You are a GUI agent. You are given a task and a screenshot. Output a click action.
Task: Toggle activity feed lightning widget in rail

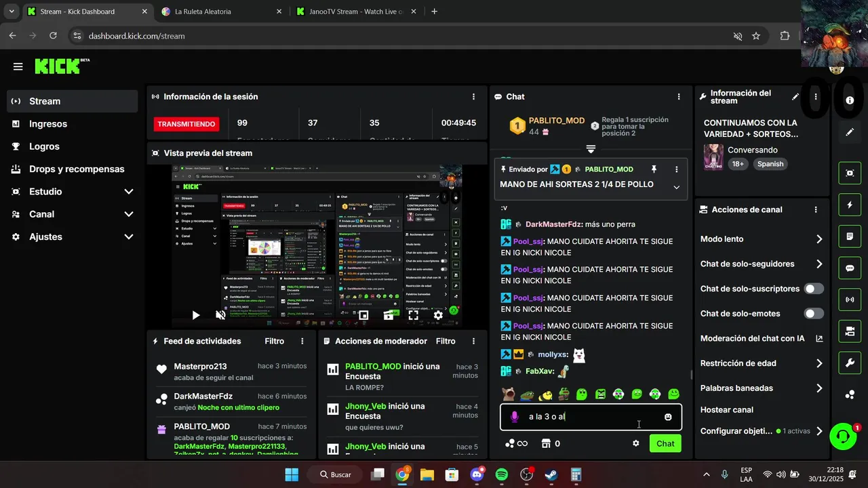(x=850, y=205)
